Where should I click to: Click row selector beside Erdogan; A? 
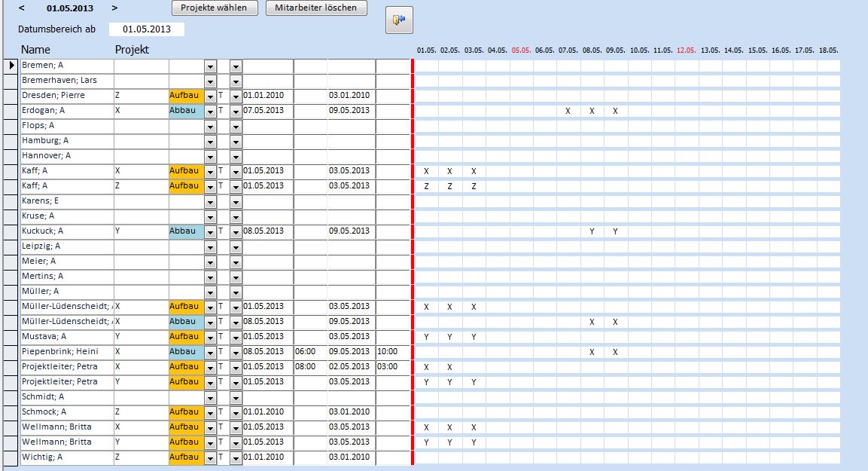[11, 111]
